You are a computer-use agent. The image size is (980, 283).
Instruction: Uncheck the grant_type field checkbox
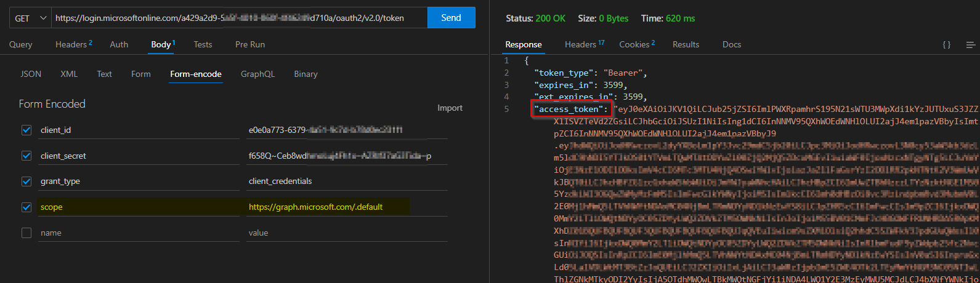[x=26, y=181]
